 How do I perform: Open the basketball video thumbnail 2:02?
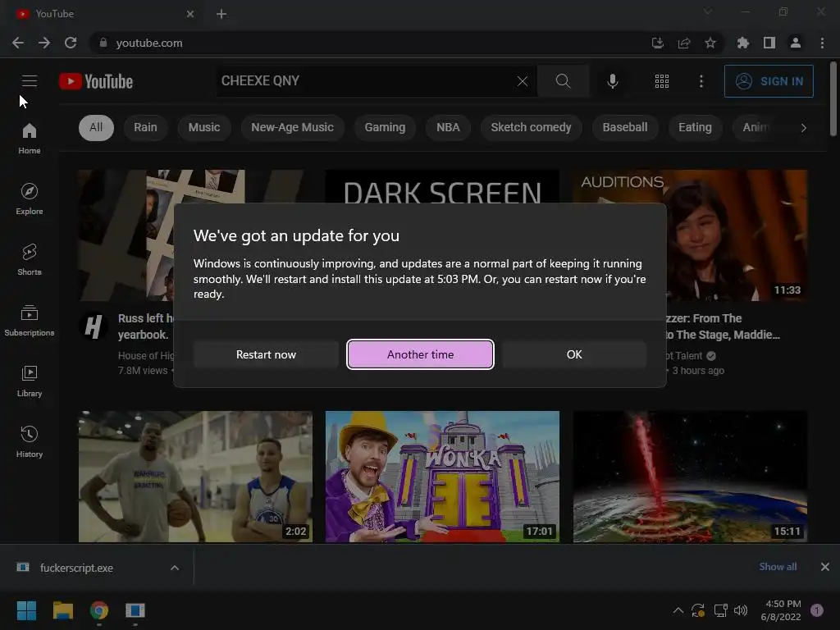(195, 477)
